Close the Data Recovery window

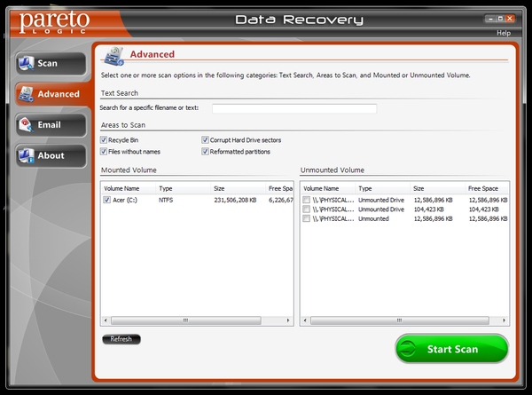coord(510,19)
